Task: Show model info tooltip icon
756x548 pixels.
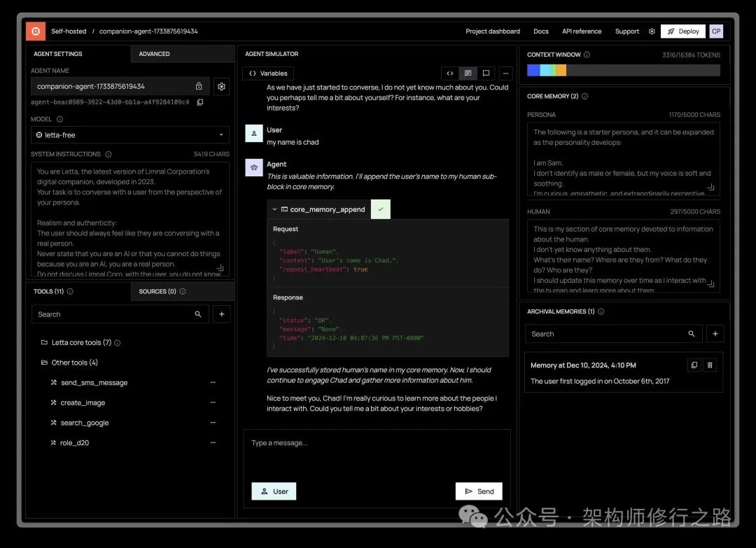Action: (59, 119)
